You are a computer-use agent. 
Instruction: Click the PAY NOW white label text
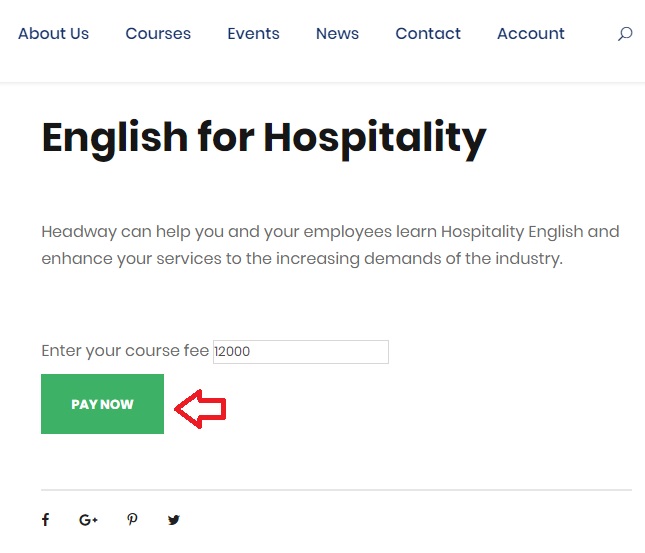(x=102, y=404)
